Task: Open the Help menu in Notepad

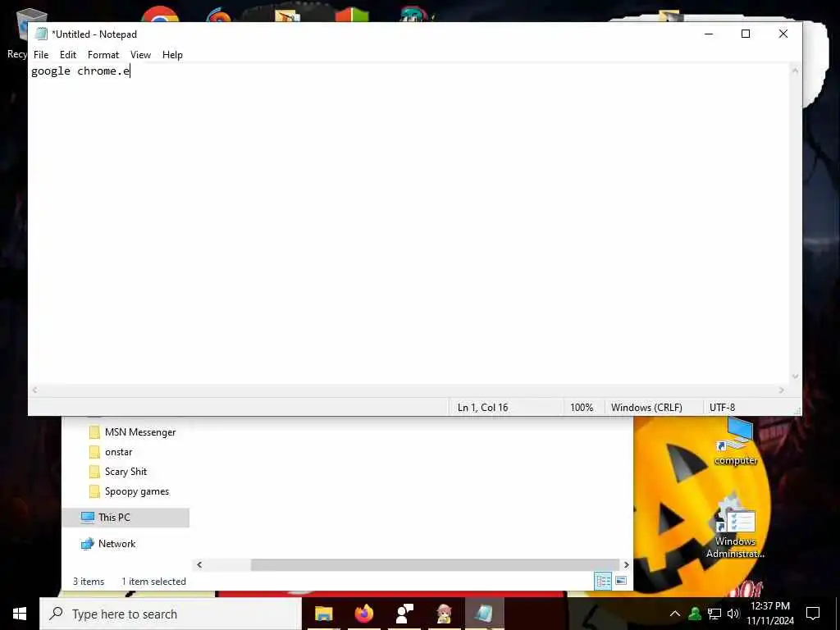Action: click(x=172, y=55)
